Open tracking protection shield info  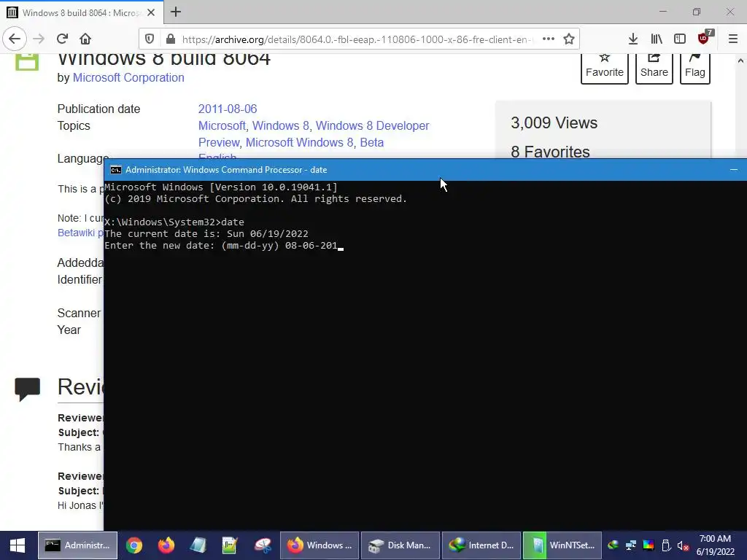[150, 39]
